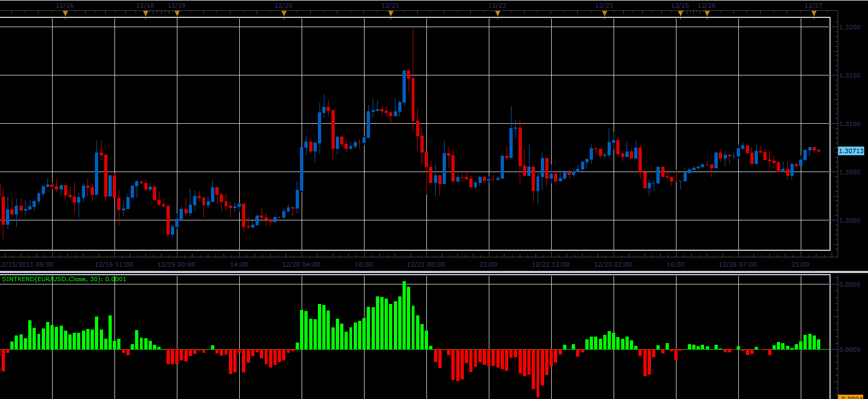This screenshot has width=868, height=399.
Task: Select the 1.3100 price axis label
Action: point(850,124)
